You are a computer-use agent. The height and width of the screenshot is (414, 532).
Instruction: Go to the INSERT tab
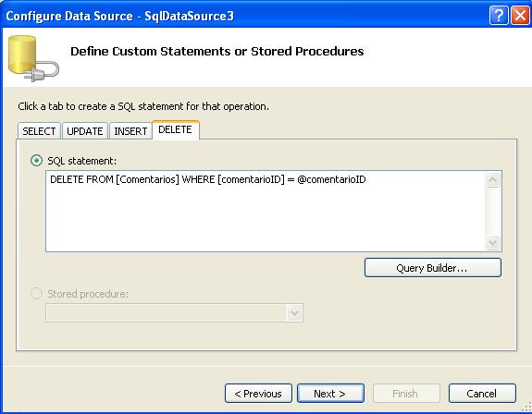pos(130,131)
